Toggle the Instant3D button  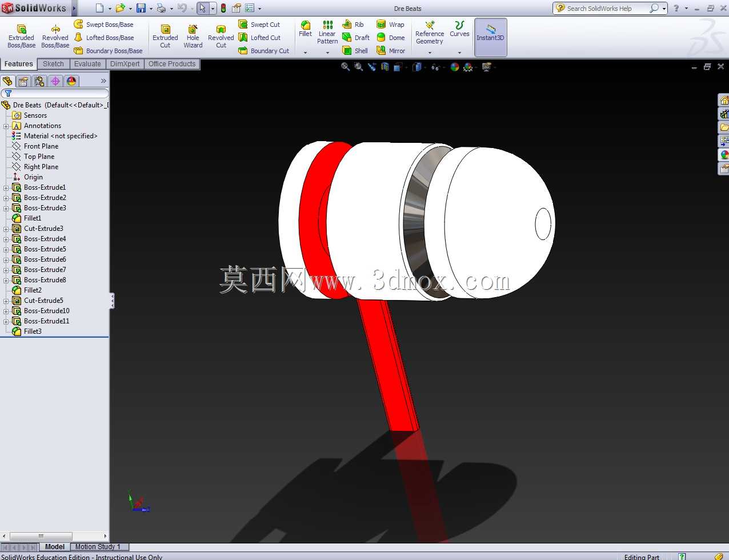click(x=490, y=37)
